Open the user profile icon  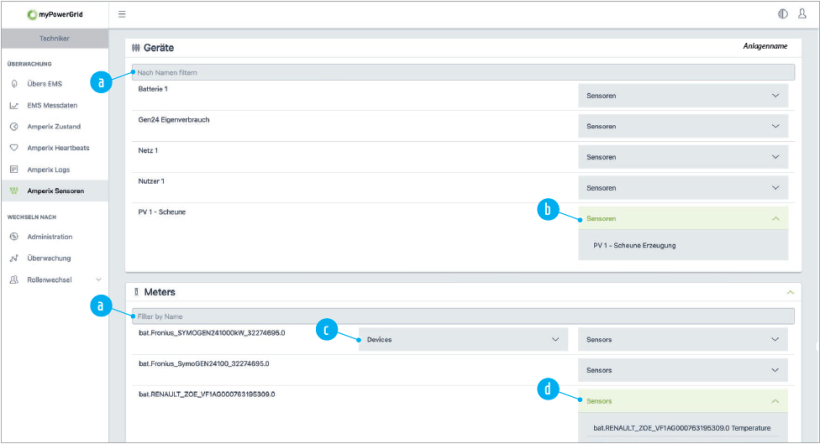[x=802, y=14]
